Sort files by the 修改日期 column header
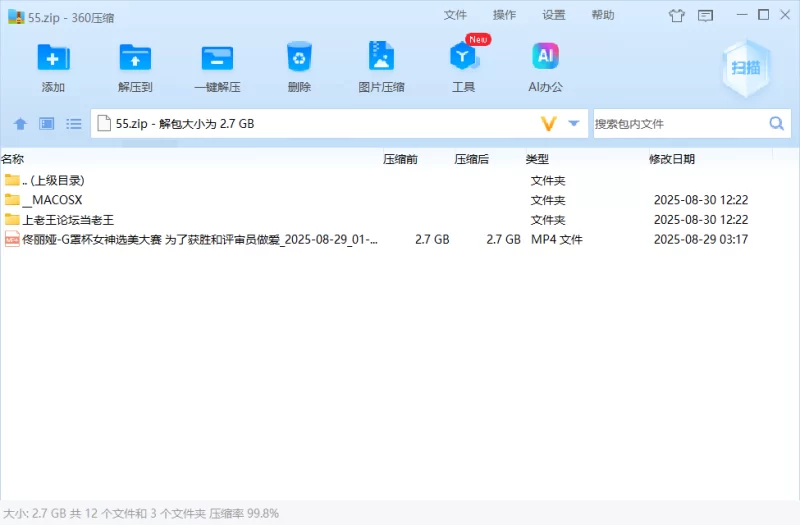The height and width of the screenshot is (525, 800). point(672,159)
